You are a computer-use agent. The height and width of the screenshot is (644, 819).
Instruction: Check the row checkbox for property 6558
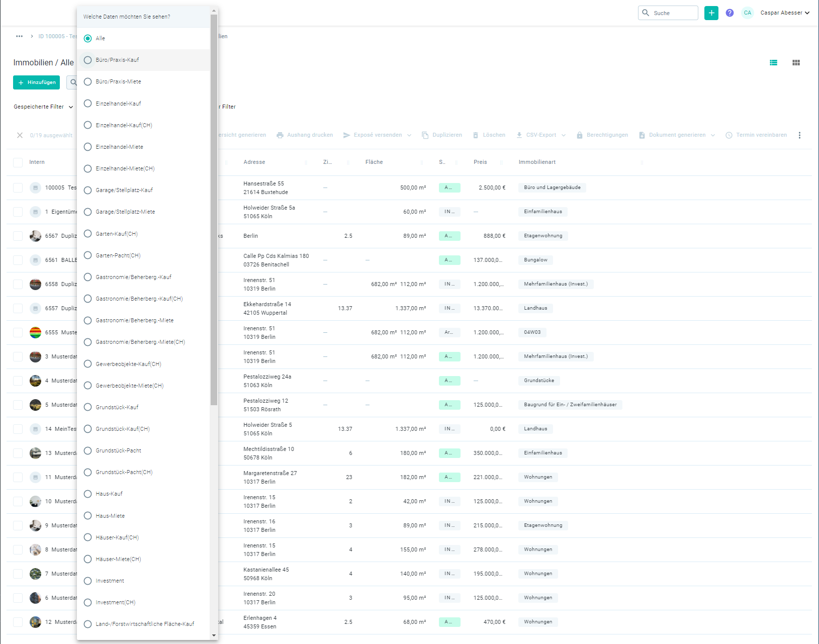pos(18,284)
